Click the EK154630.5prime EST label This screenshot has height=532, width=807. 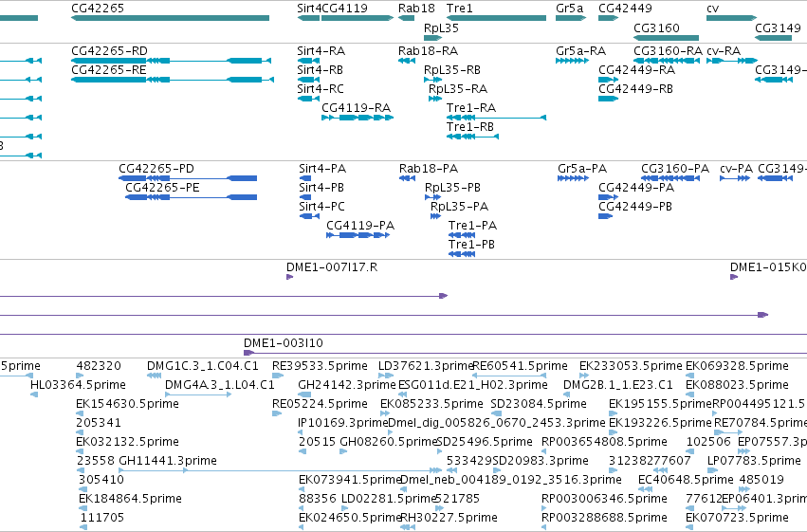click(x=128, y=404)
